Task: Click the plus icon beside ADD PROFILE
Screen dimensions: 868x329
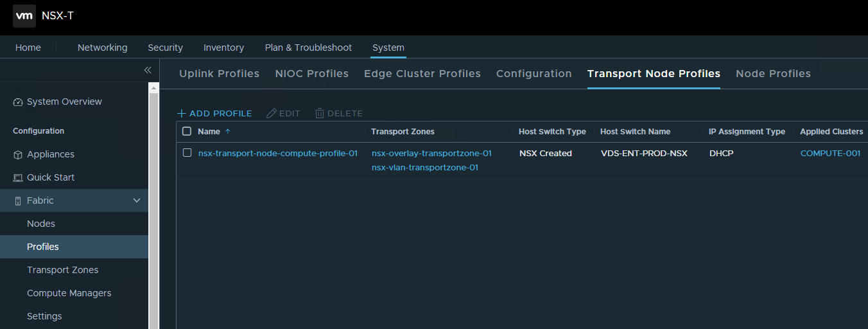Action: pos(182,114)
